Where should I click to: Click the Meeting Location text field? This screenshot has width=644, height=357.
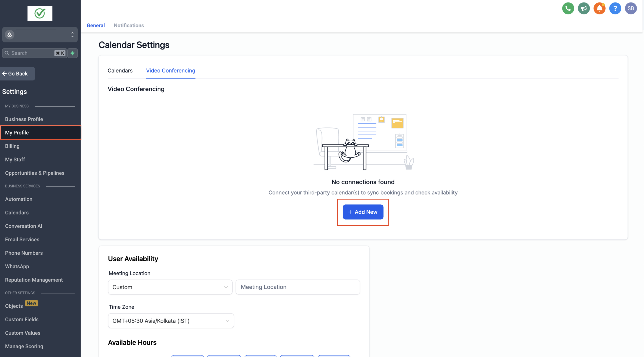point(297,287)
